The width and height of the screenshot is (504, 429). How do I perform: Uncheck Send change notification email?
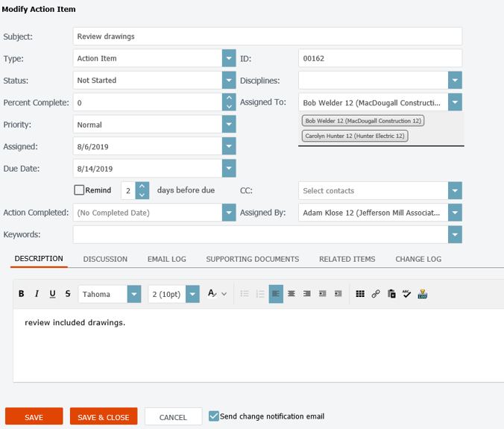[214, 416]
